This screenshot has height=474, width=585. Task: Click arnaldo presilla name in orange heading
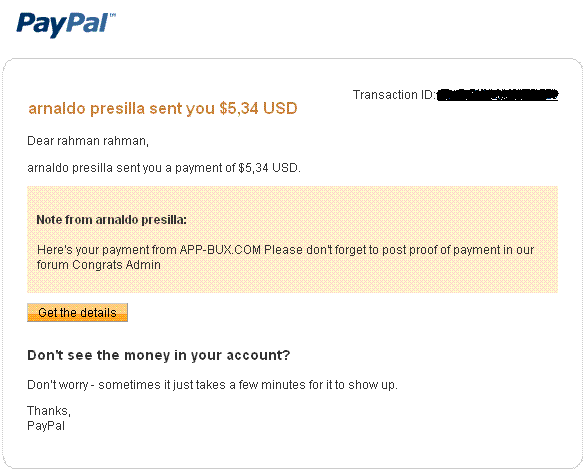[x=87, y=108]
